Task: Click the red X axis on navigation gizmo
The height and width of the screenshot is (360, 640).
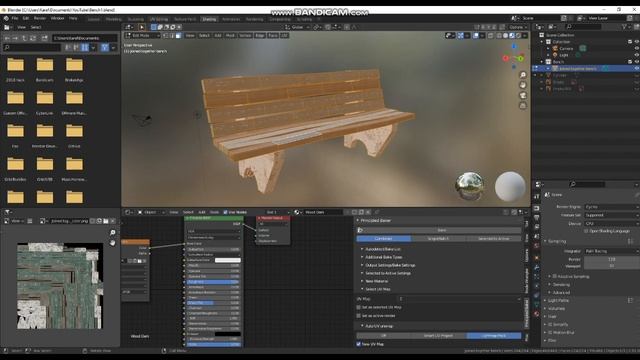Action: pyautogui.click(x=506, y=58)
